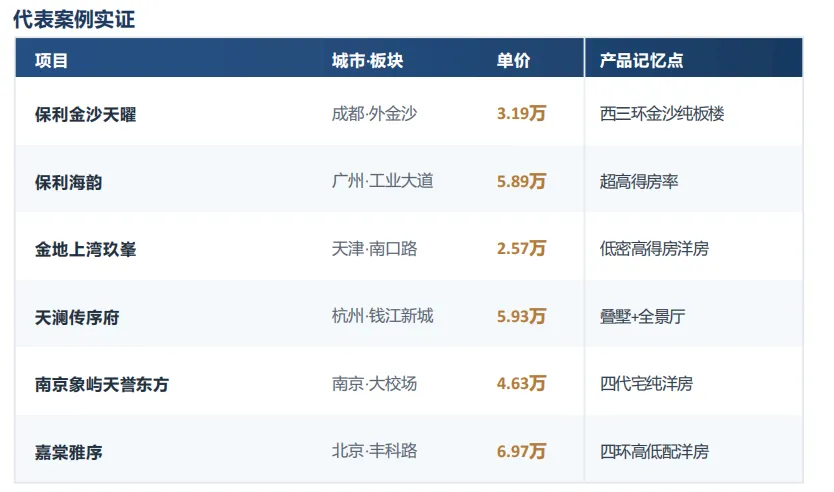The width and height of the screenshot is (834, 492).
Task: Select project name 金地上湾玖峯
Action: (86, 249)
